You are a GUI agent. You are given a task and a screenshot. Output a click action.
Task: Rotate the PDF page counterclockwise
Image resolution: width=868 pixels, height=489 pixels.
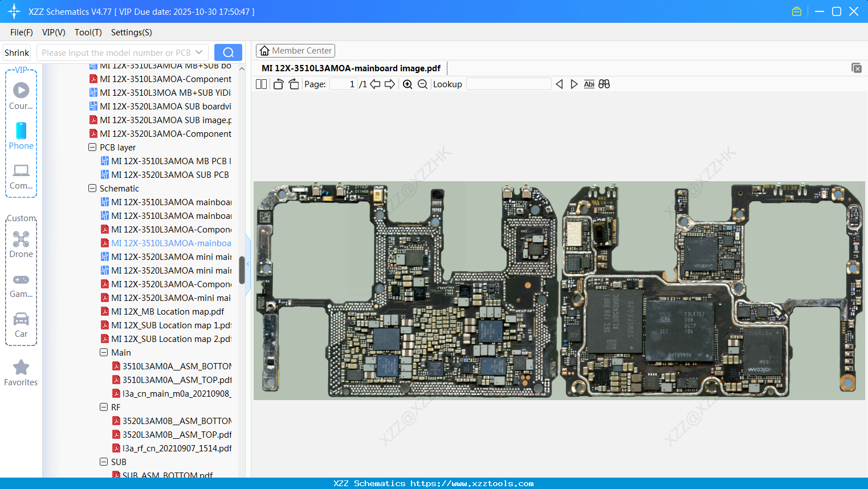(278, 84)
